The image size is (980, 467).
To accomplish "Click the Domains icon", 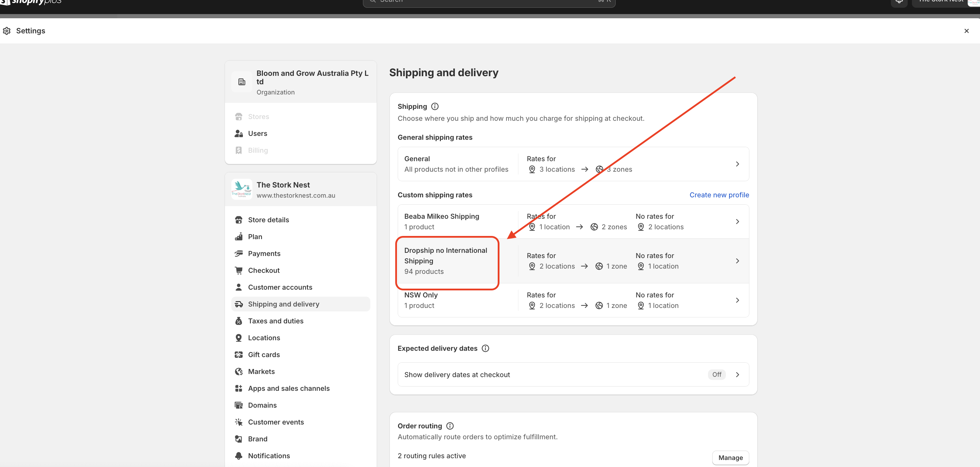I will 239,405.
